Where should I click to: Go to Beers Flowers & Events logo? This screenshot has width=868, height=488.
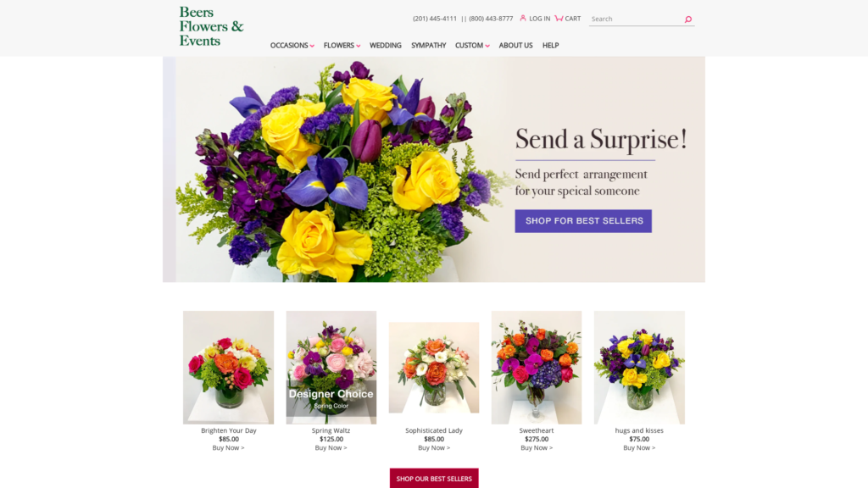[211, 26]
